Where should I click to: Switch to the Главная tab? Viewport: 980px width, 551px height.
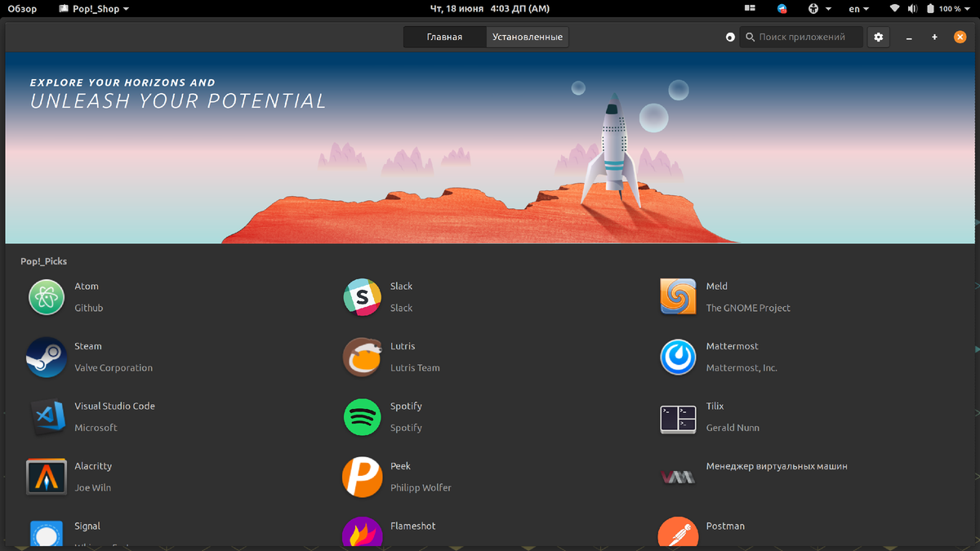[444, 37]
